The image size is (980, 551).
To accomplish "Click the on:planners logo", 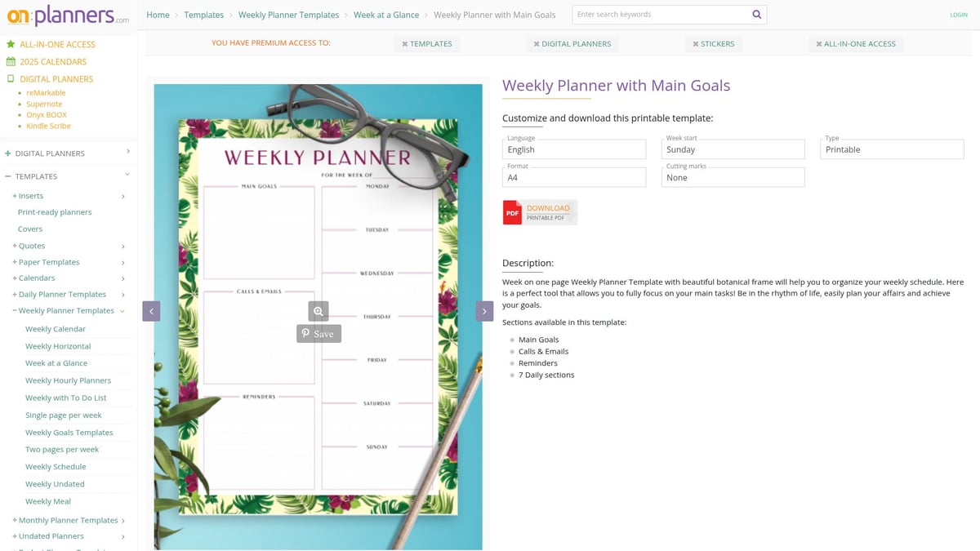I will coord(68,16).
